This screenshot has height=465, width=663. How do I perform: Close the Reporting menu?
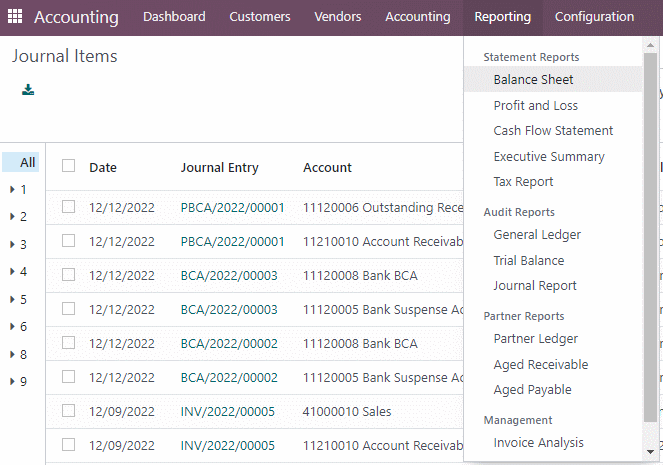click(x=503, y=17)
